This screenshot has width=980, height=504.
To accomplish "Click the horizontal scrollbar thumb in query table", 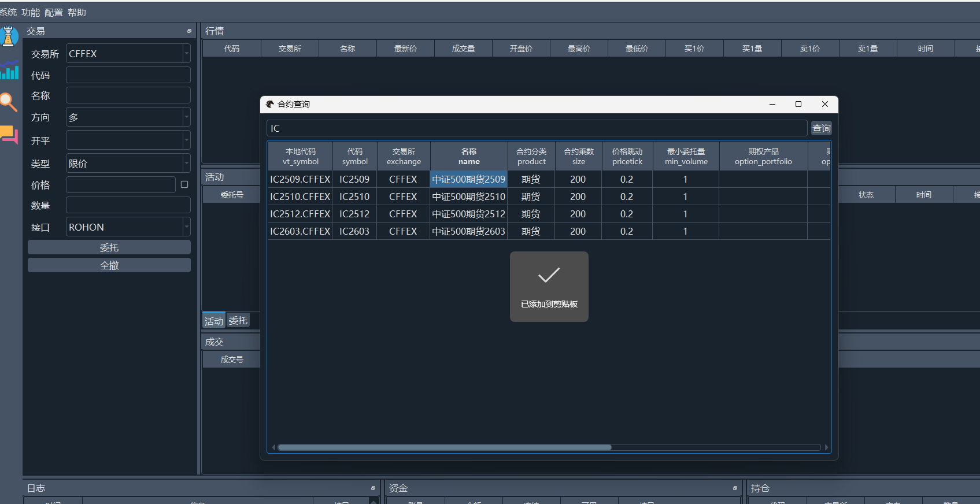I will pyautogui.click(x=445, y=447).
